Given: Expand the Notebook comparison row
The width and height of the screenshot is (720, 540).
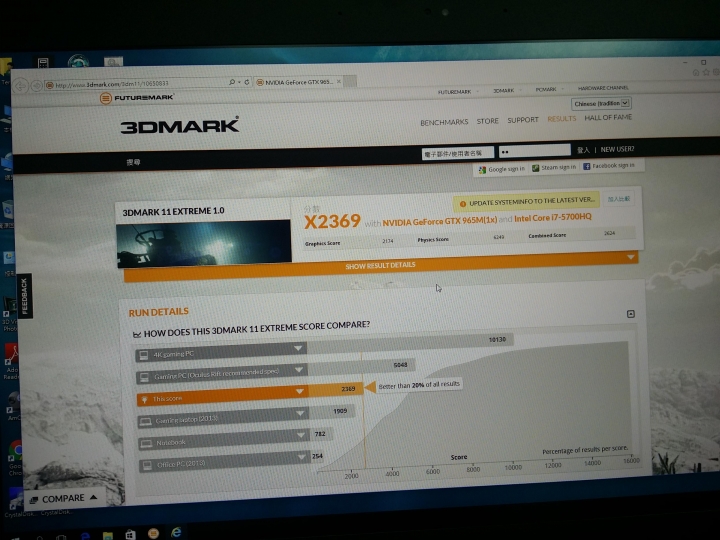Looking at the screenshot, I should click(224, 440).
